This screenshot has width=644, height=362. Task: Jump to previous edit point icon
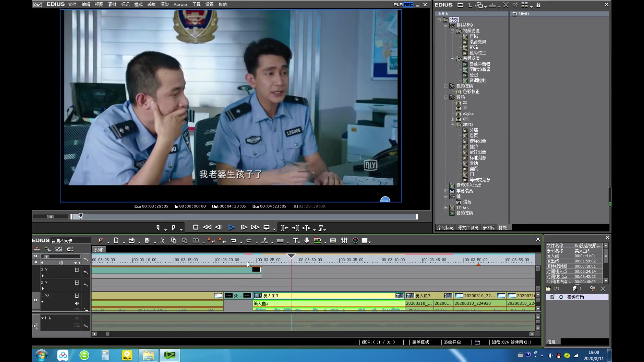coord(284,228)
